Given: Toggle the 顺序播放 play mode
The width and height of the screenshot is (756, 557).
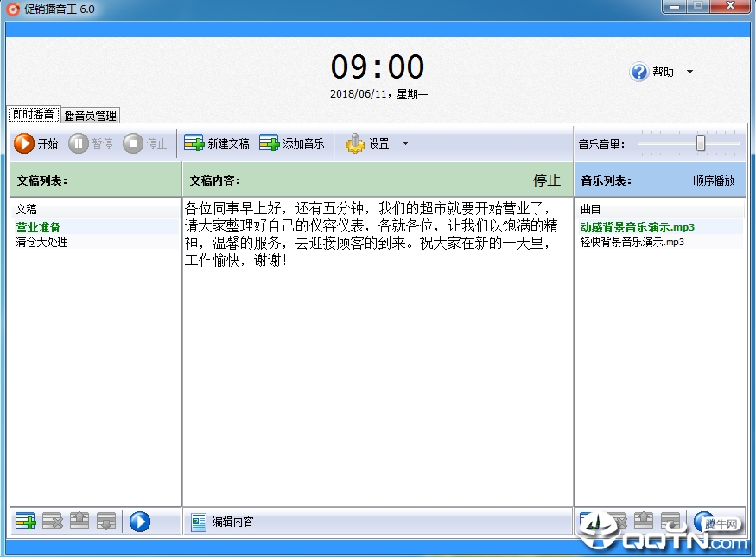Looking at the screenshot, I should coord(714,180).
